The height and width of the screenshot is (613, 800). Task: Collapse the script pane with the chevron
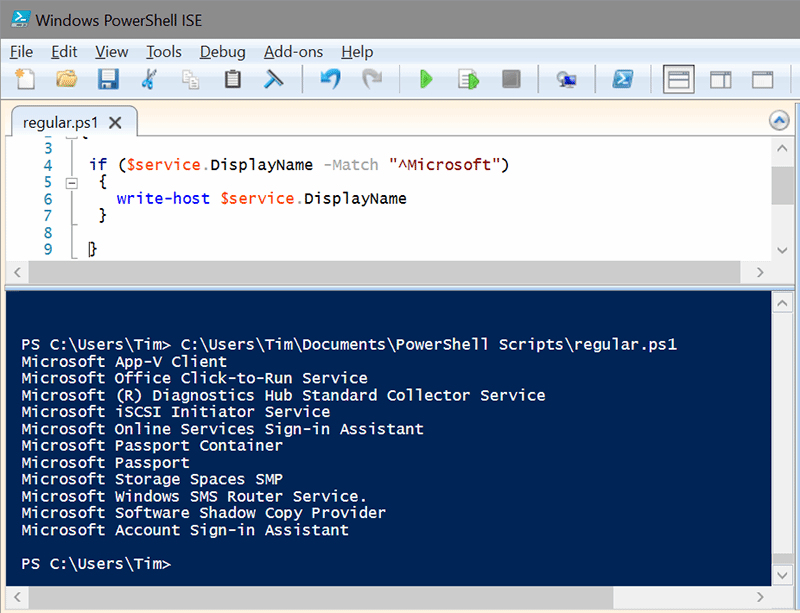pos(779,121)
